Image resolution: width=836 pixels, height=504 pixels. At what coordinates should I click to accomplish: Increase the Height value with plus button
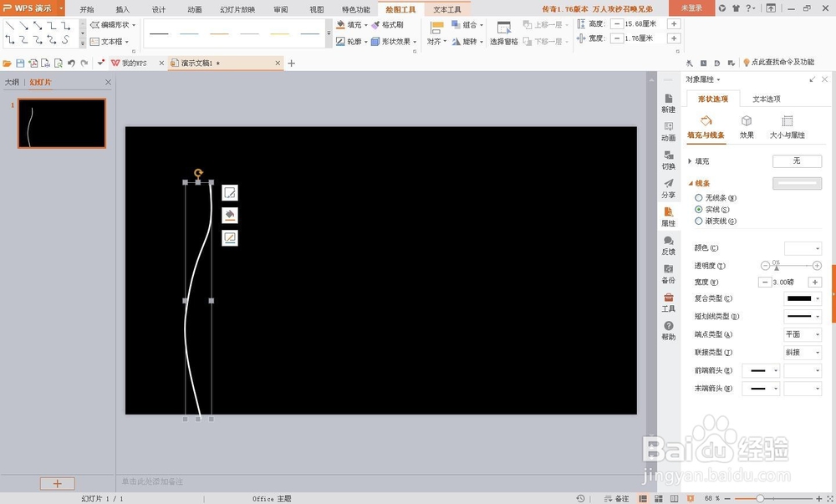pos(674,24)
